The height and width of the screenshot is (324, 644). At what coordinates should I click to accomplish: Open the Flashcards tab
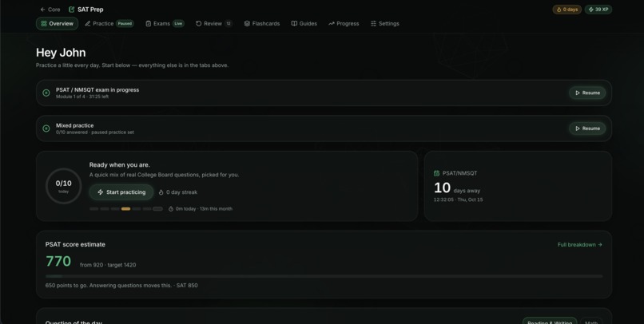[x=262, y=23]
